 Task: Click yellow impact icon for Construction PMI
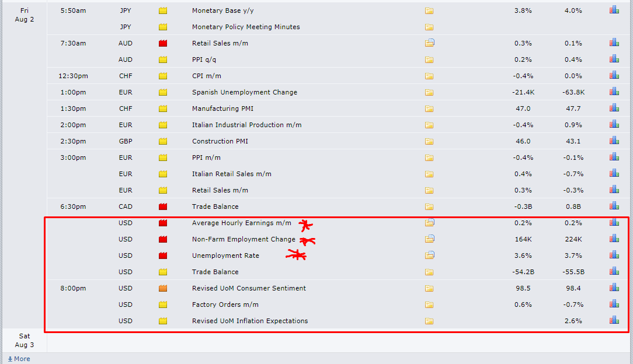[163, 141]
